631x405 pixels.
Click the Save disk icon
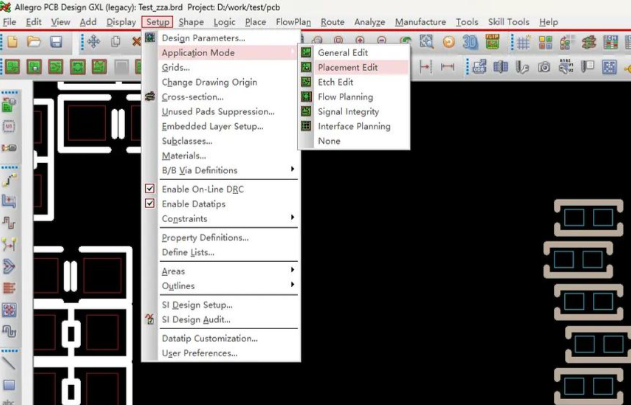(x=56, y=41)
